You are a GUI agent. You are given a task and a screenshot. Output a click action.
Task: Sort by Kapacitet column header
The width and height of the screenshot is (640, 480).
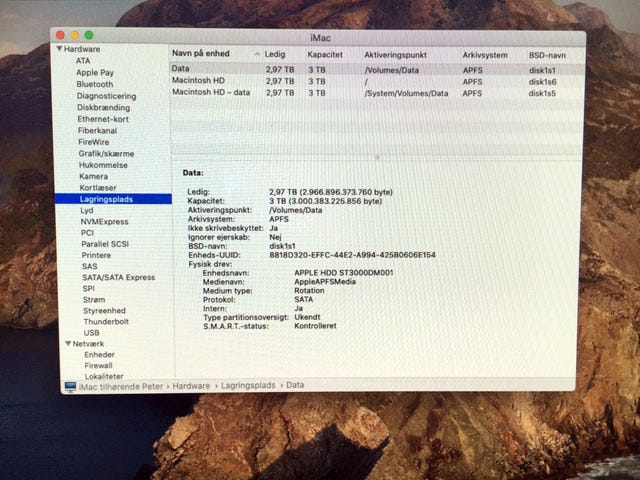[325, 55]
